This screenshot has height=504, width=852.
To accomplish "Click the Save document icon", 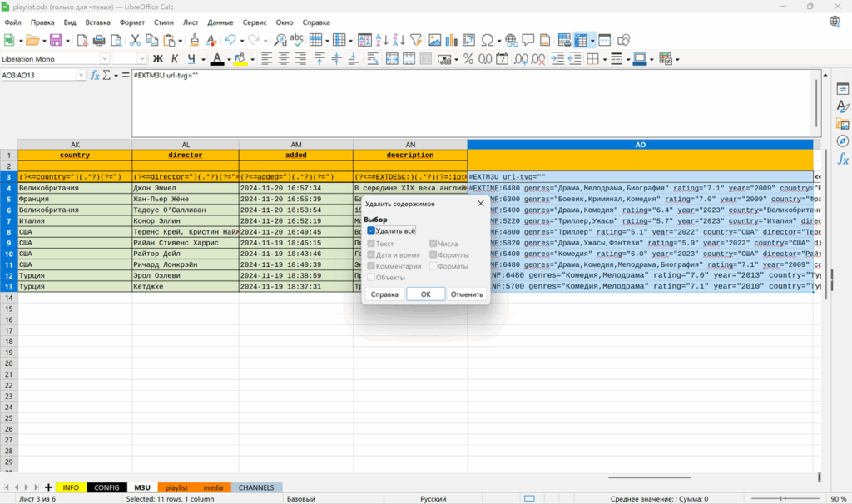I will [x=55, y=40].
